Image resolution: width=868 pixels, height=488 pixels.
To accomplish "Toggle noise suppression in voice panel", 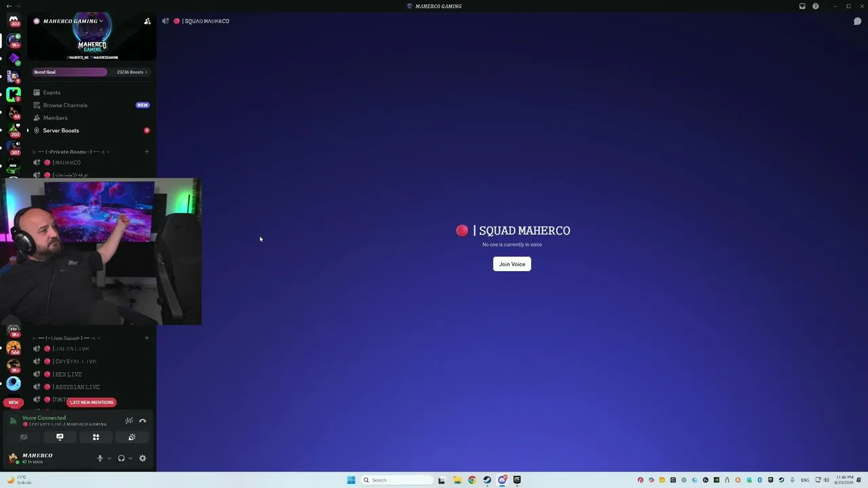I will click(x=129, y=421).
